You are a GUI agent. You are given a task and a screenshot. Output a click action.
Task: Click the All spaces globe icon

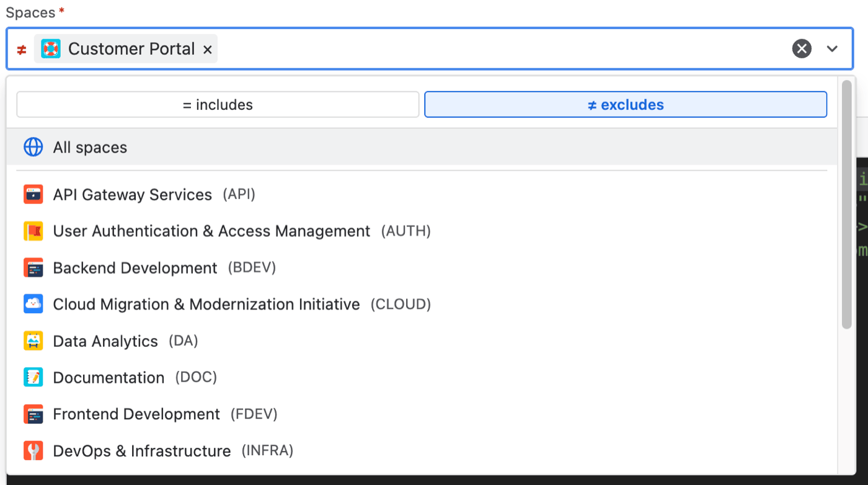coord(33,147)
